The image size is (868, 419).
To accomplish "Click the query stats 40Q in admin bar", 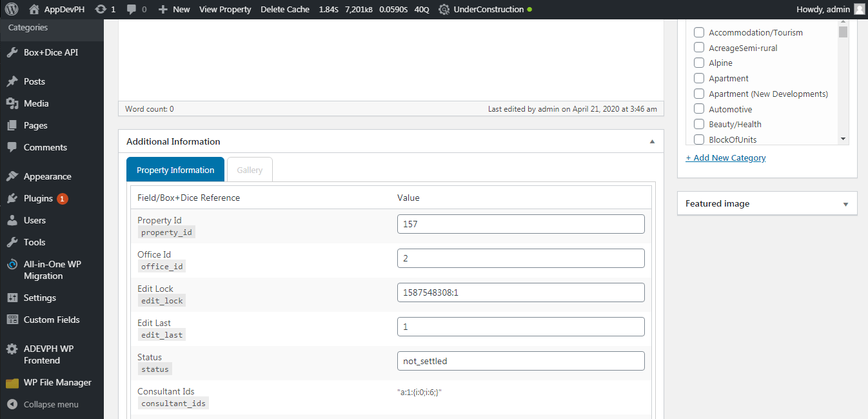I will tap(422, 10).
